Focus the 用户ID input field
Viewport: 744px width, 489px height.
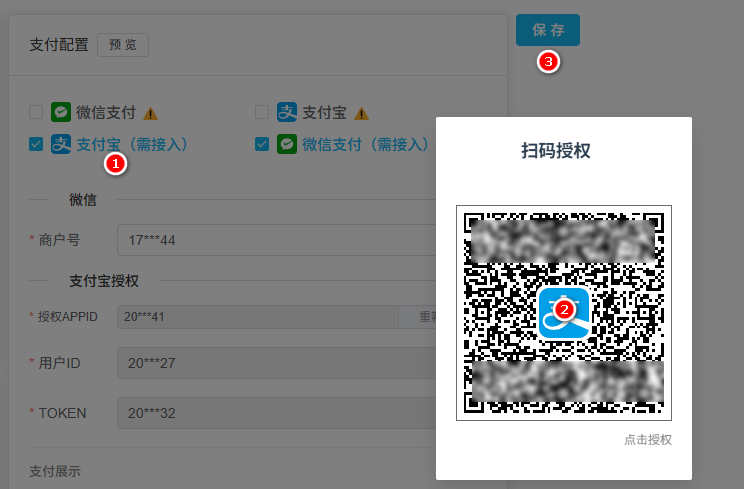click(277, 363)
